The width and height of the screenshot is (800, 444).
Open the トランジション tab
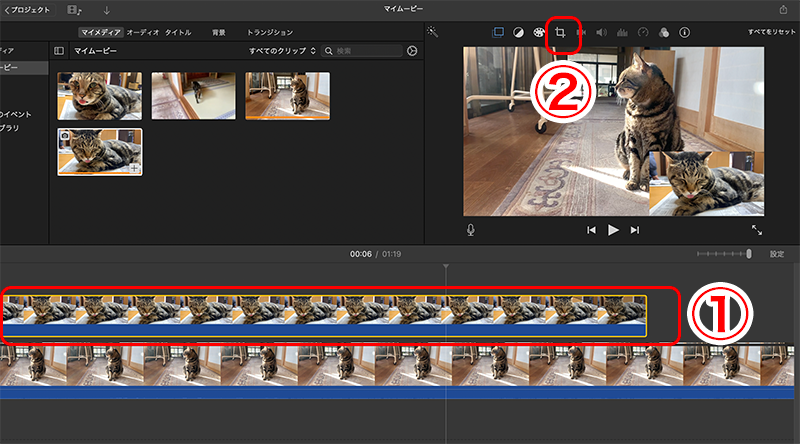coord(270,32)
